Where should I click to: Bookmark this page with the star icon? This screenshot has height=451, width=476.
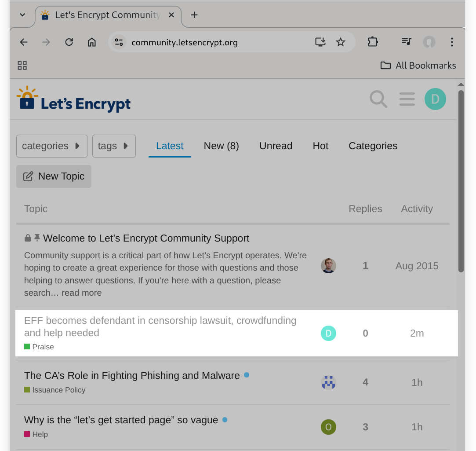(x=341, y=42)
